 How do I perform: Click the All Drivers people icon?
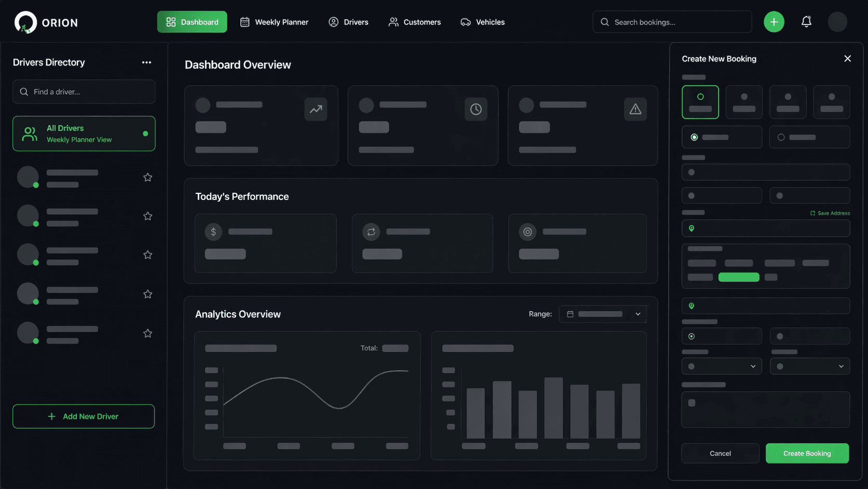point(30,134)
